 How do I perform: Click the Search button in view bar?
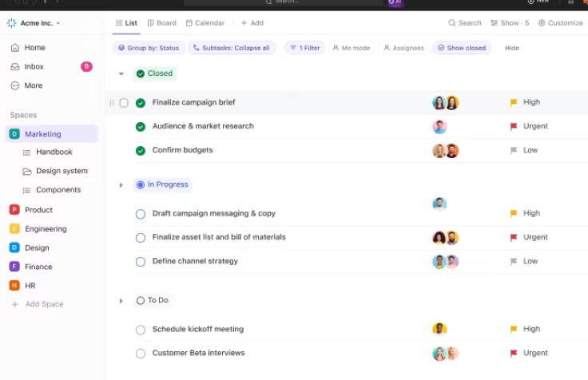coord(465,23)
